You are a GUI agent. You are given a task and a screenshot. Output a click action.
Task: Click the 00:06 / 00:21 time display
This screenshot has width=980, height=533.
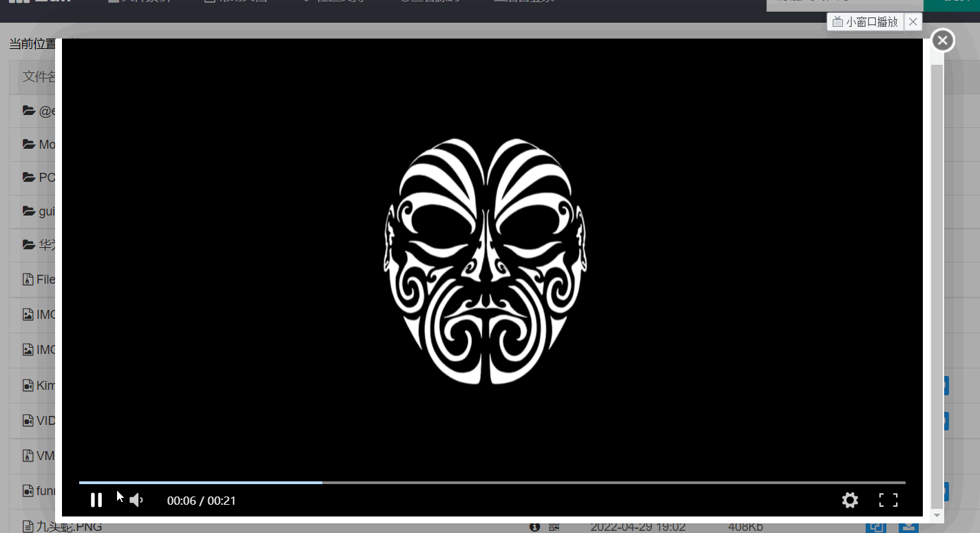pos(202,501)
